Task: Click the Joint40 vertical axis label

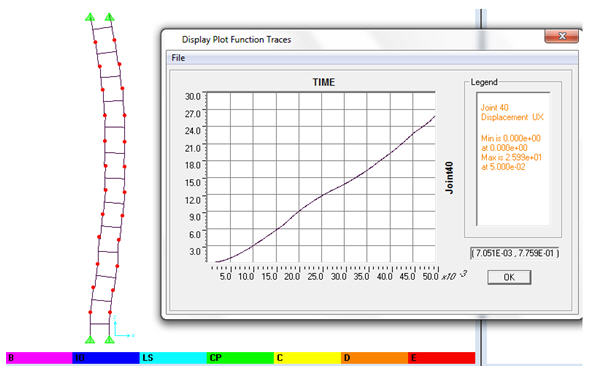Action: [449, 177]
